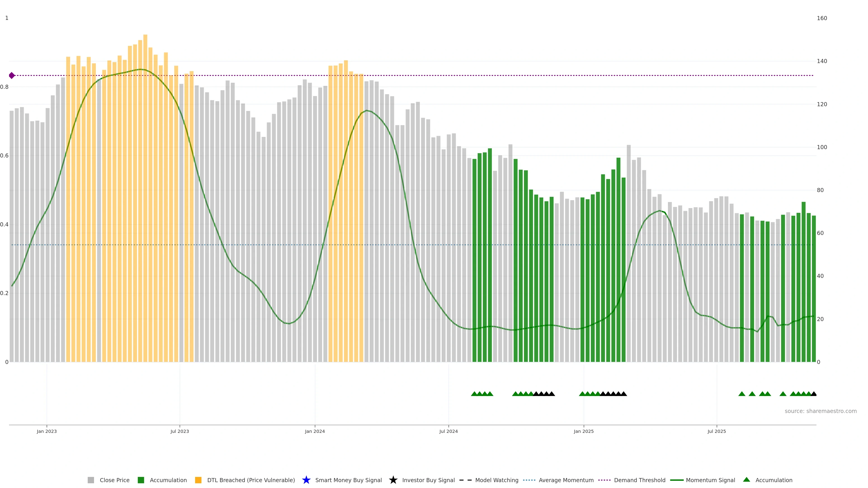
Task: Click the green Accumulation legend square
Action: 141,480
